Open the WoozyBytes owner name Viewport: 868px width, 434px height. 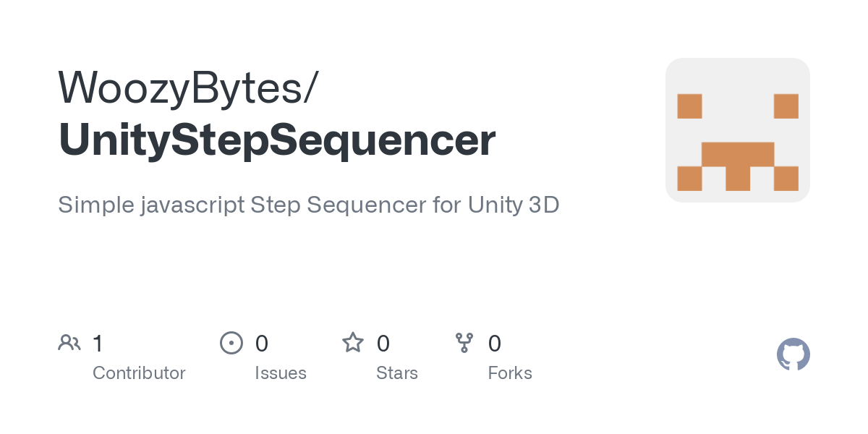[x=187, y=87]
